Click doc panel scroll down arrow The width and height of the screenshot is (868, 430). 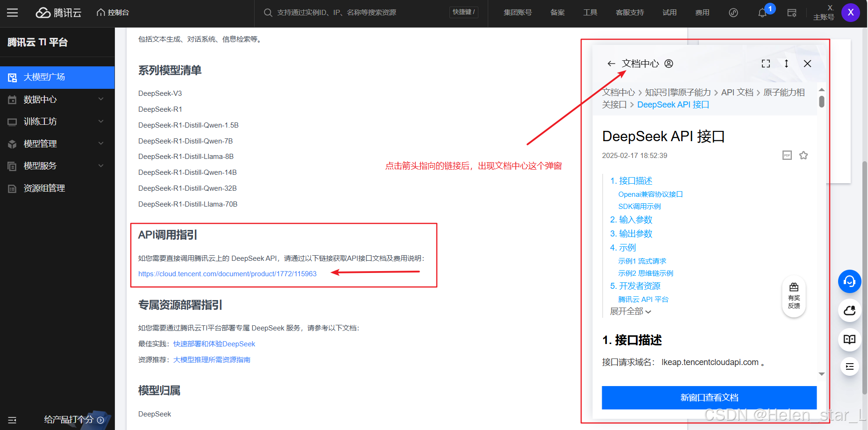coord(822,374)
